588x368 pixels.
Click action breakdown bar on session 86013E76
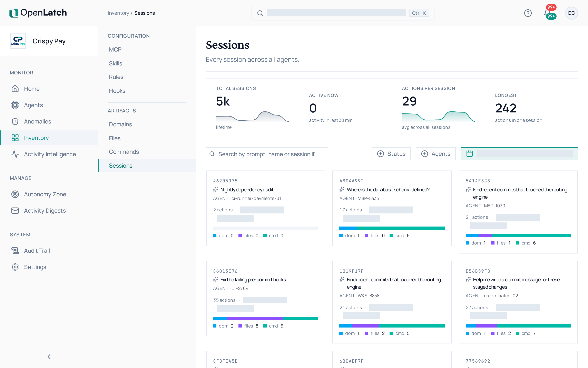pos(265,318)
